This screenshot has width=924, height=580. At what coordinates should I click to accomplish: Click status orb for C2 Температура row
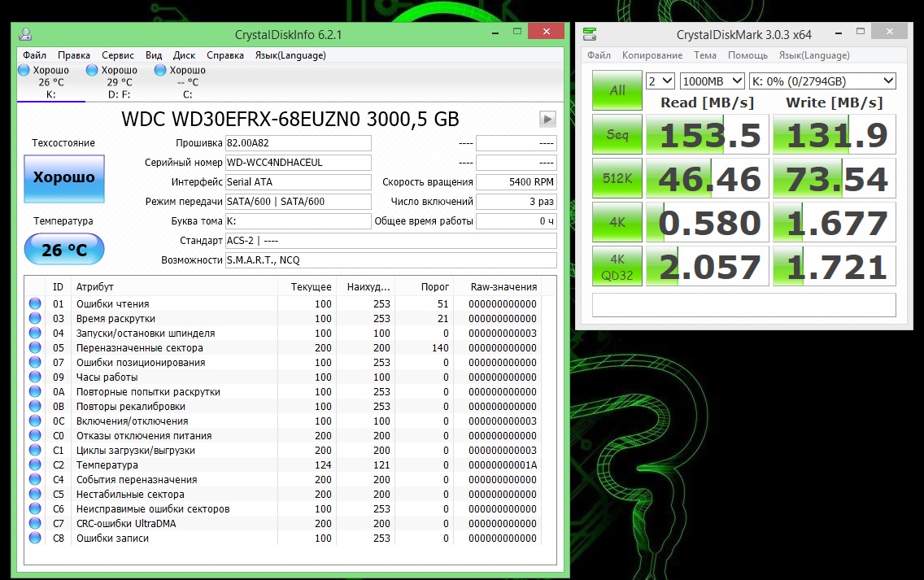pyautogui.click(x=35, y=464)
